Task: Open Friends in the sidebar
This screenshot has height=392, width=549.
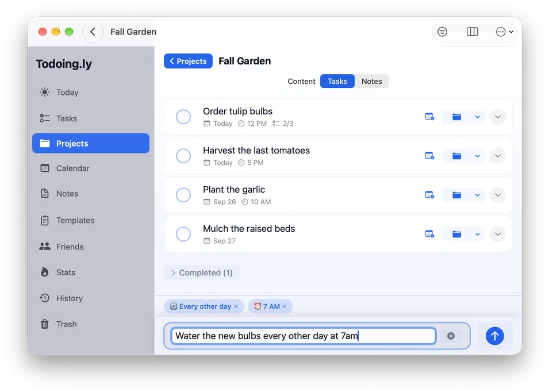Action: point(91,247)
